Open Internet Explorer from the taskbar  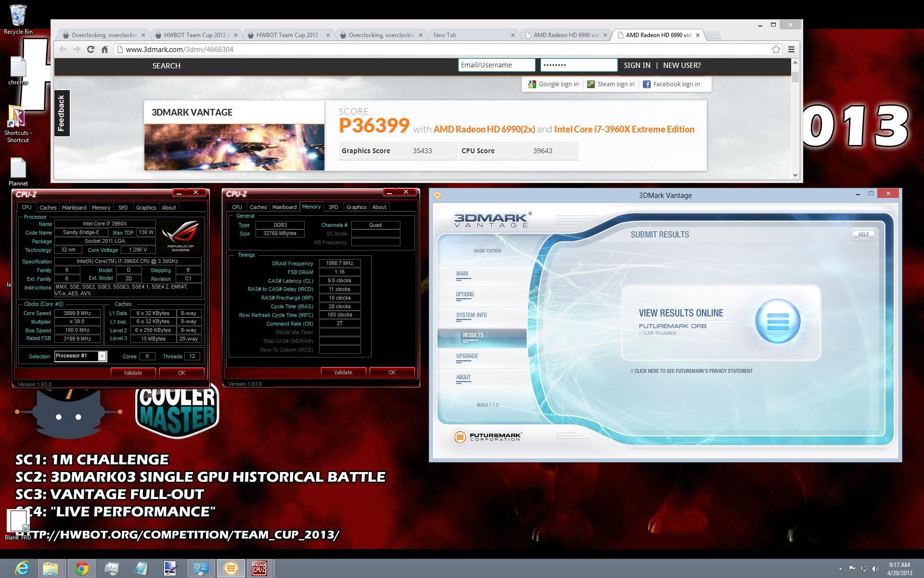pyautogui.click(x=22, y=568)
